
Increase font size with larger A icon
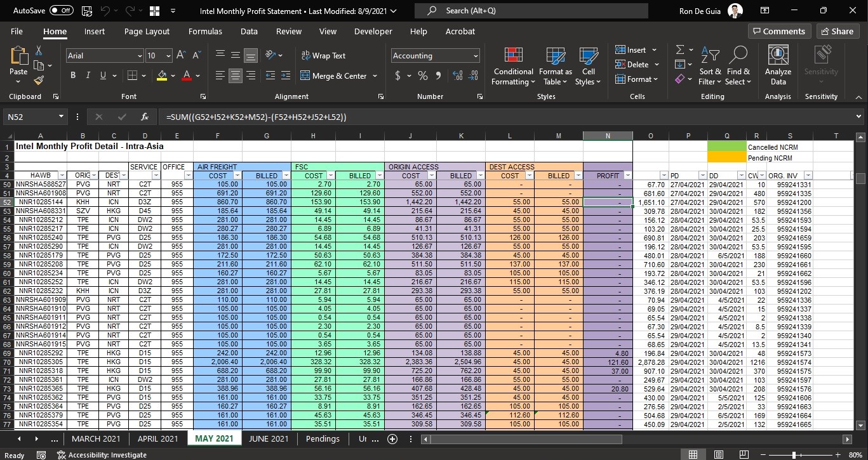[181, 56]
